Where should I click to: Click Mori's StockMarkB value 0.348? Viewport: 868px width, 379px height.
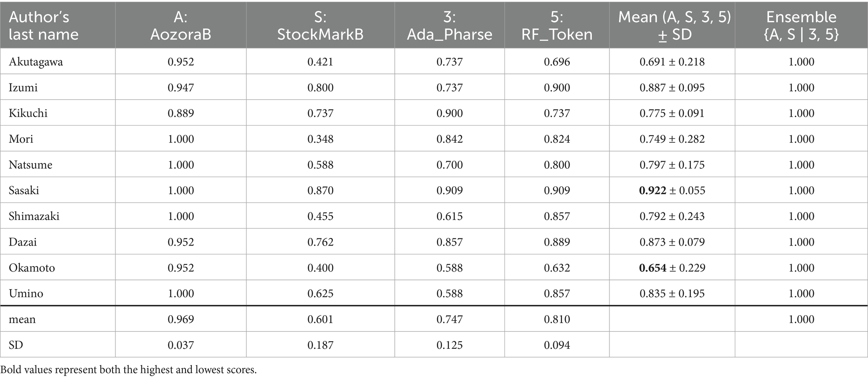(x=320, y=139)
